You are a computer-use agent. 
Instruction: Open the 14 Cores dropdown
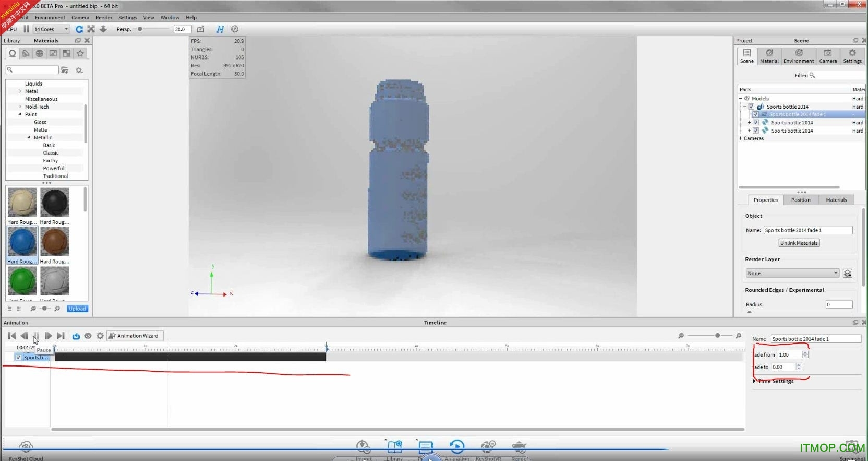coord(51,29)
